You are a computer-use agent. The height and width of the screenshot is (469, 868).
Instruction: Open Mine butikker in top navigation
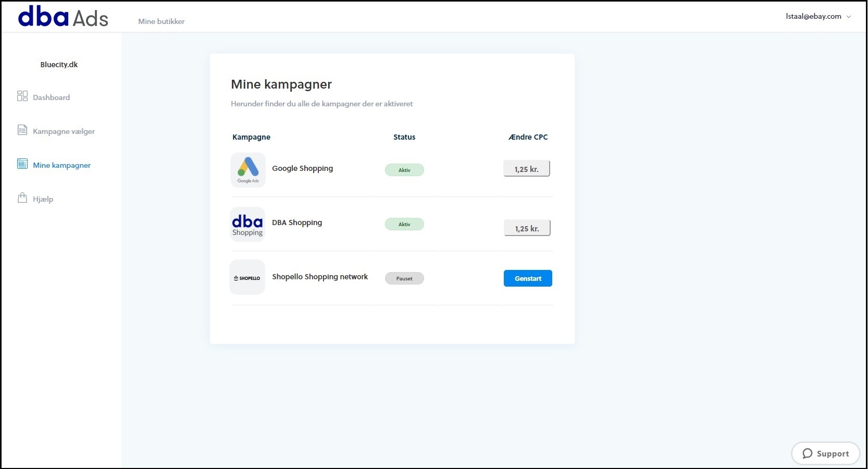coord(162,21)
